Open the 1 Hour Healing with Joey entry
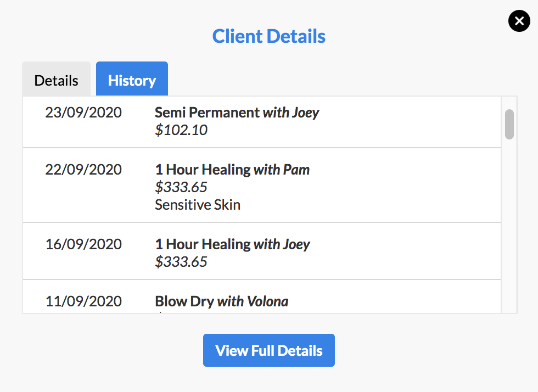This screenshot has height=392, width=538. [262, 251]
